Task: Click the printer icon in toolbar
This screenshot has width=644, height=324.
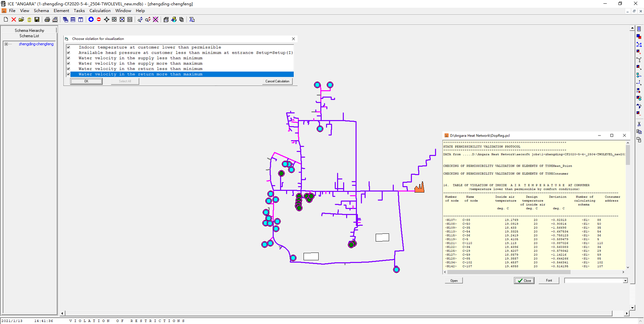Action: coord(47,19)
